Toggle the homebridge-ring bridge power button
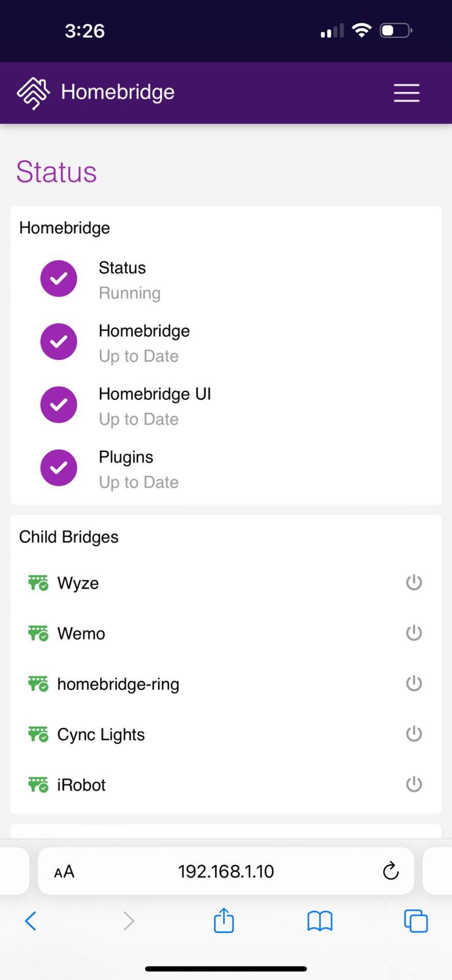This screenshot has height=980, width=452. (414, 683)
